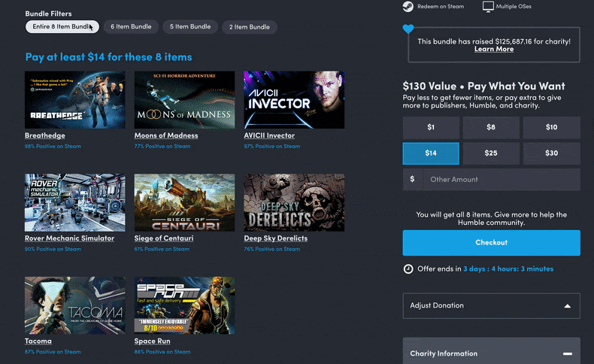The width and height of the screenshot is (594, 364).
Task: Choose the $1 price tier
Action: click(x=431, y=127)
